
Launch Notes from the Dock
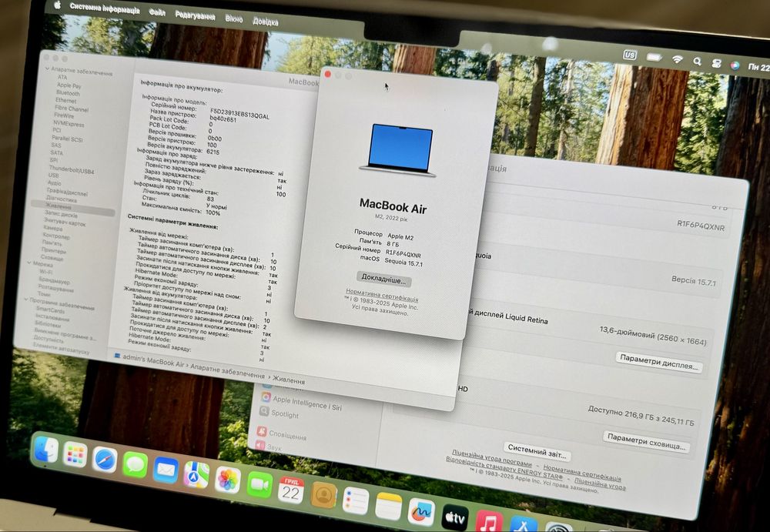388,507
